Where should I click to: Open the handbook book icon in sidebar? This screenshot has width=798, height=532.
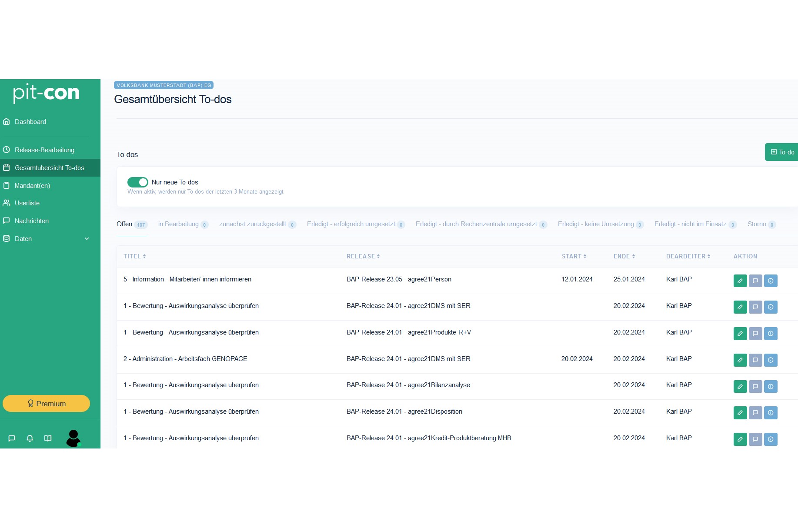48,438
